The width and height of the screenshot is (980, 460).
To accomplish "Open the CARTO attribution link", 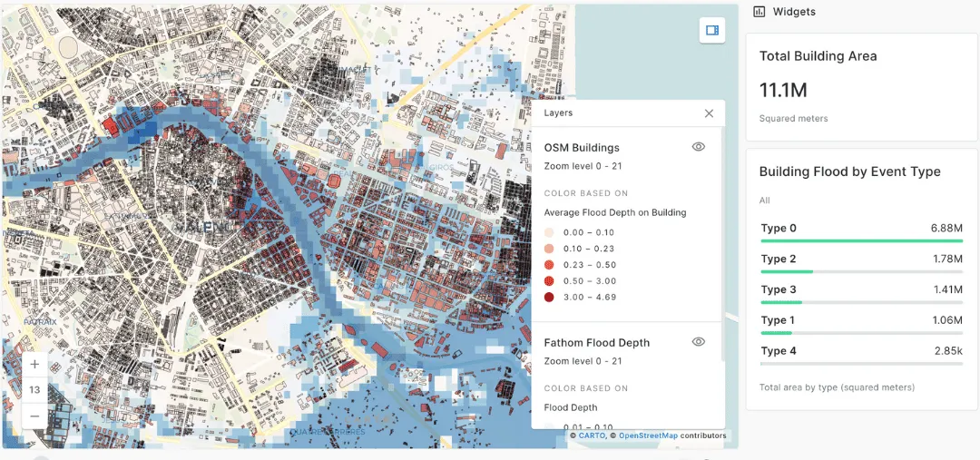I will [x=592, y=436].
